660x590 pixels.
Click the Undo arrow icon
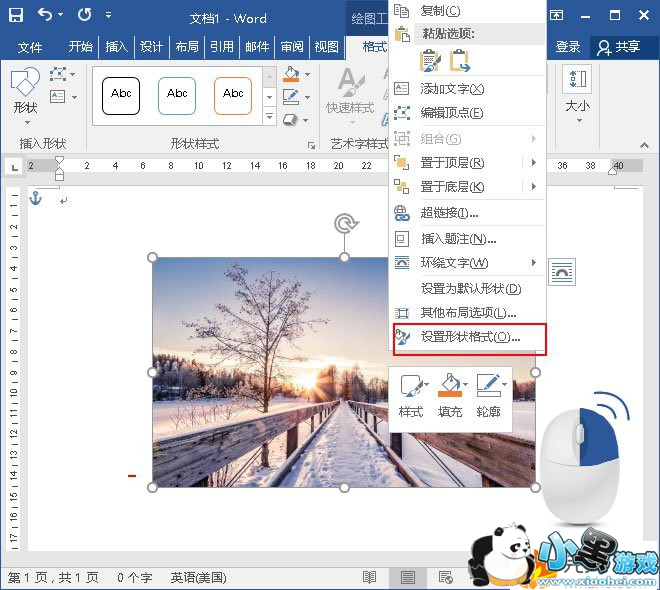(x=45, y=16)
